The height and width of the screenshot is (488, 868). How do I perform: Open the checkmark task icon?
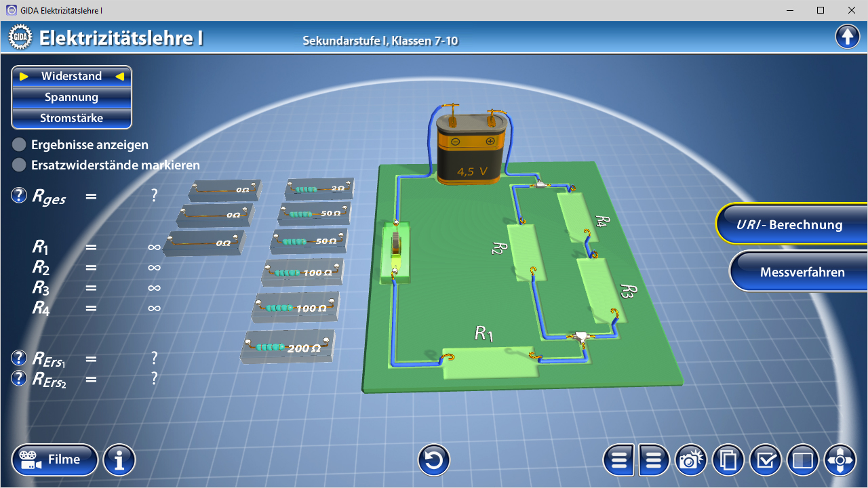pos(766,461)
